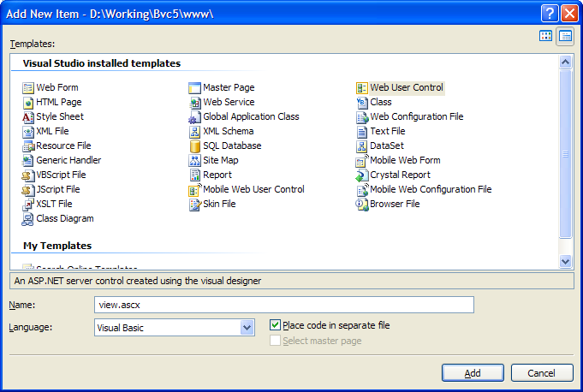
Task: Select the Web Form template icon
Action: (x=28, y=88)
